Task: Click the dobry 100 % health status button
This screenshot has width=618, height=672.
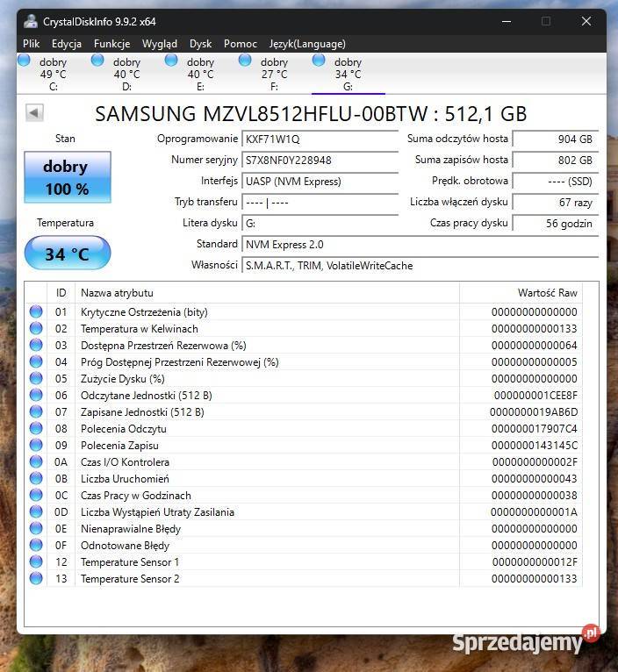Action: pos(68,177)
